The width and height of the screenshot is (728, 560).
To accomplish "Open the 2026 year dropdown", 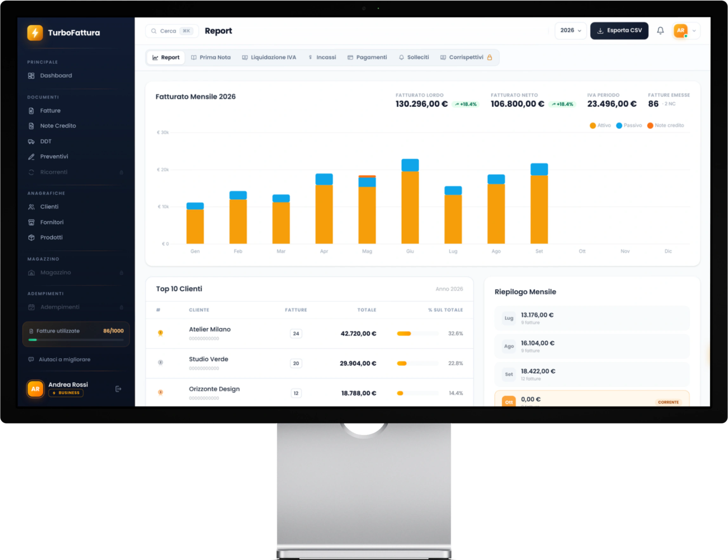I will (570, 31).
